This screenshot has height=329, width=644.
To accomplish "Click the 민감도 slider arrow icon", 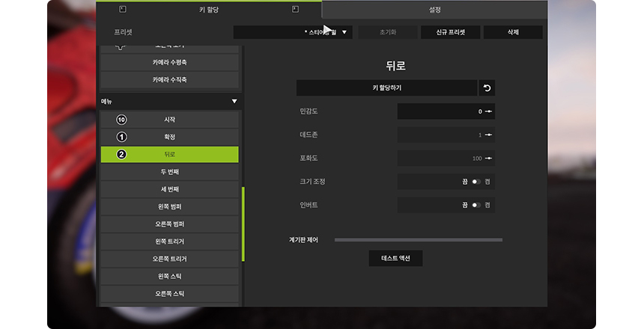I will pyautogui.click(x=488, y=111).
